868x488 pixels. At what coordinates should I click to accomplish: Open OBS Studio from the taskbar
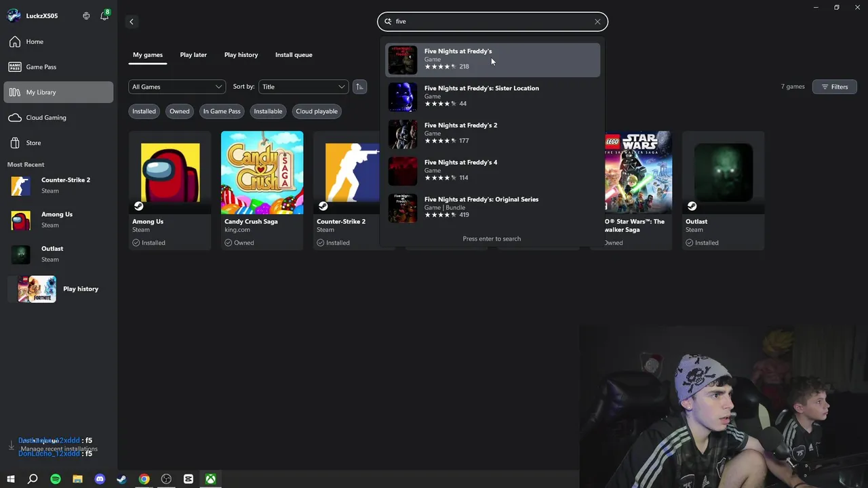[x=166, y=479]
